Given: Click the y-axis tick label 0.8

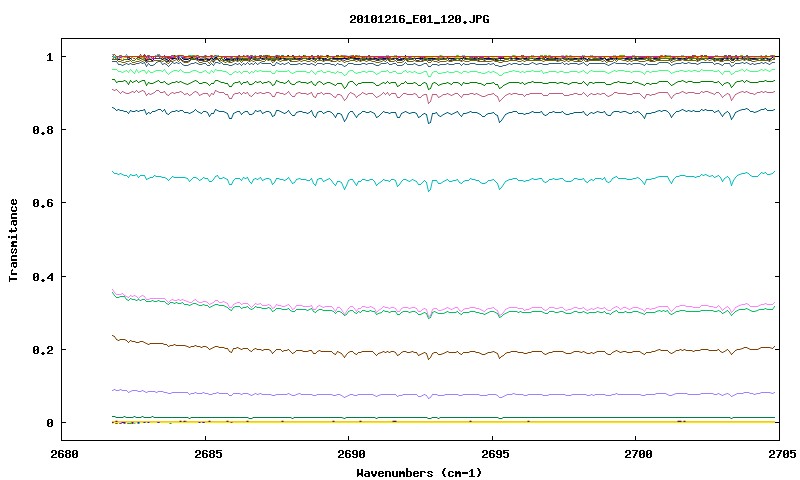Looking at the screenshot, I should (x=43, y=130).
